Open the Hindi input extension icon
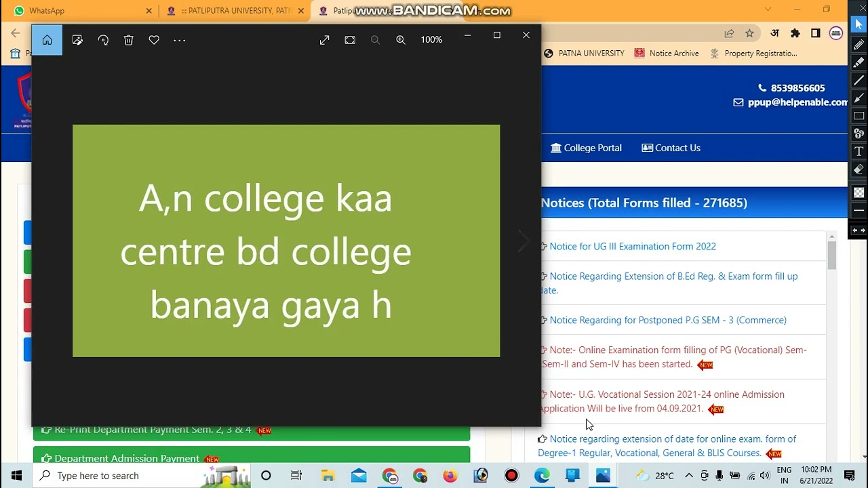Screen dimensions: 868x488 (774, 33)
